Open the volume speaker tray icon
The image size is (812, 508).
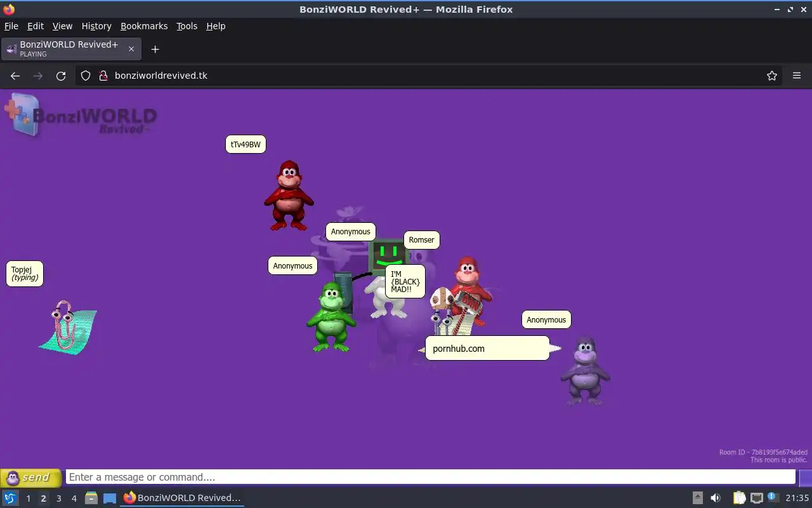click(x=716, y=498)
